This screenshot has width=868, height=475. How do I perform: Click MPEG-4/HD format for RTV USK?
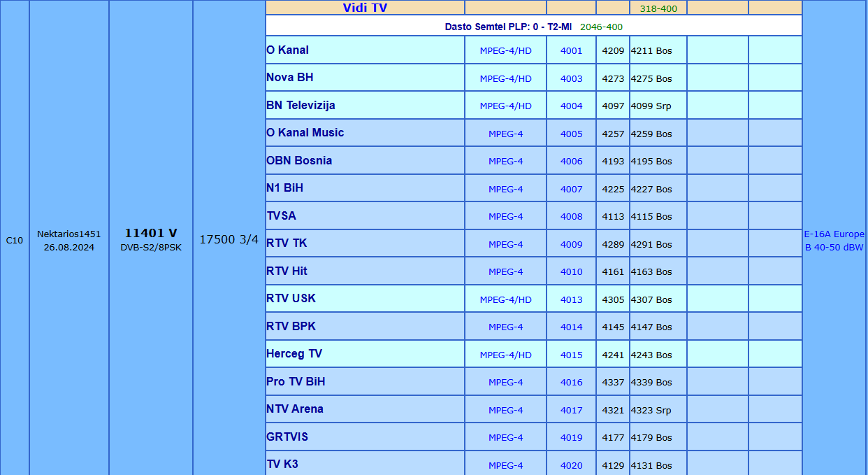(x=505, y=299)
